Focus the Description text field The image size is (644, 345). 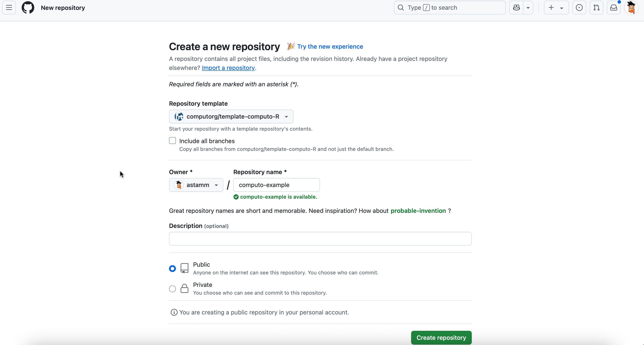pyautogui.click(x=320, y=238)
